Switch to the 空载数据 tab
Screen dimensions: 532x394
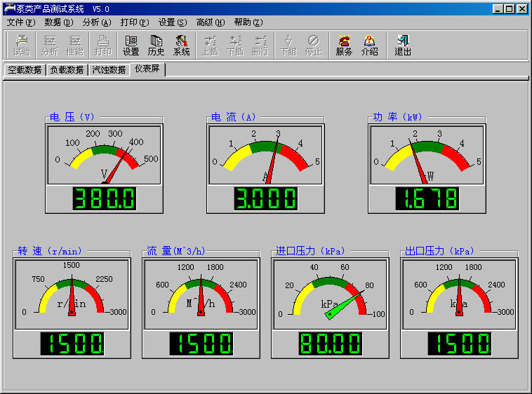(25, 70)
